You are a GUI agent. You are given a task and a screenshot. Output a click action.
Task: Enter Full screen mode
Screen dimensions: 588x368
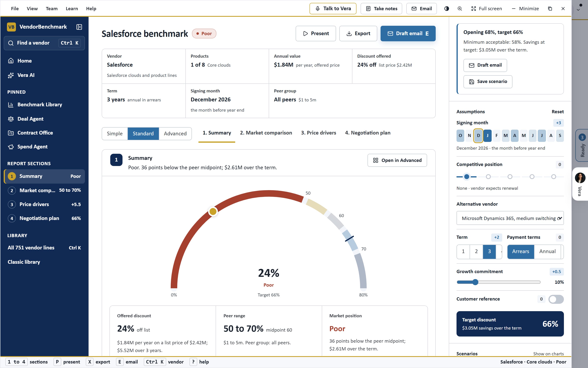point(487,9)
